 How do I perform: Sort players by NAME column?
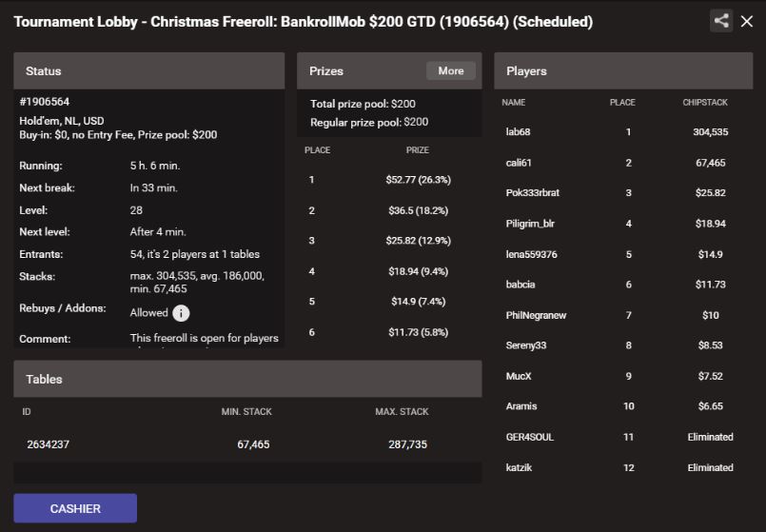pos(514,102)
